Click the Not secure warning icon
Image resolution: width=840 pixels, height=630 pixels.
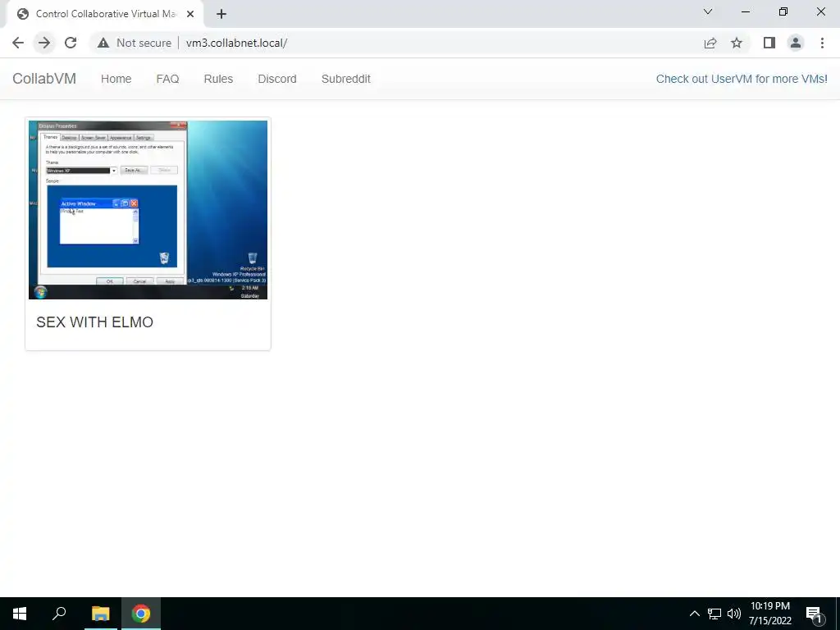pyautogui.click(x=103, y=43)
